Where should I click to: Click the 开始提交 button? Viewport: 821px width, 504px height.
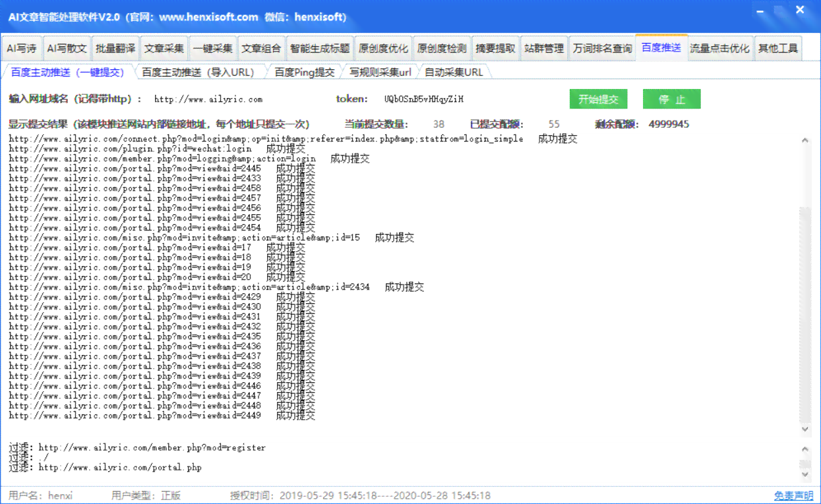point(599,99)
